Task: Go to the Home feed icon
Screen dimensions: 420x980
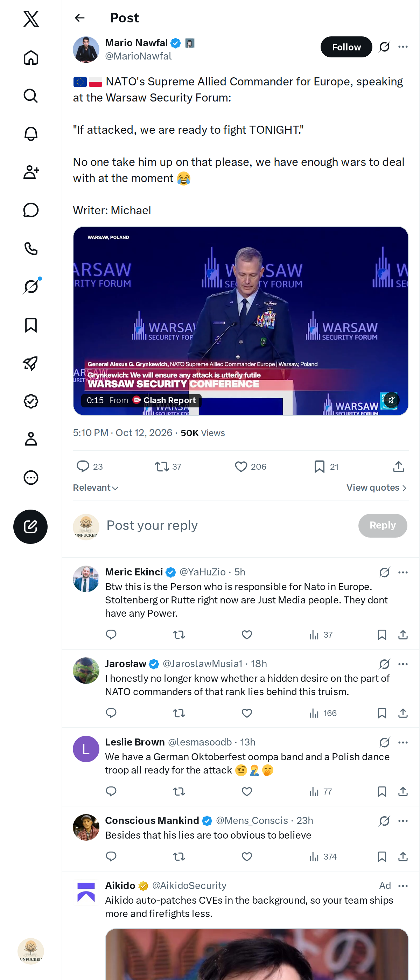Action: 31,57
